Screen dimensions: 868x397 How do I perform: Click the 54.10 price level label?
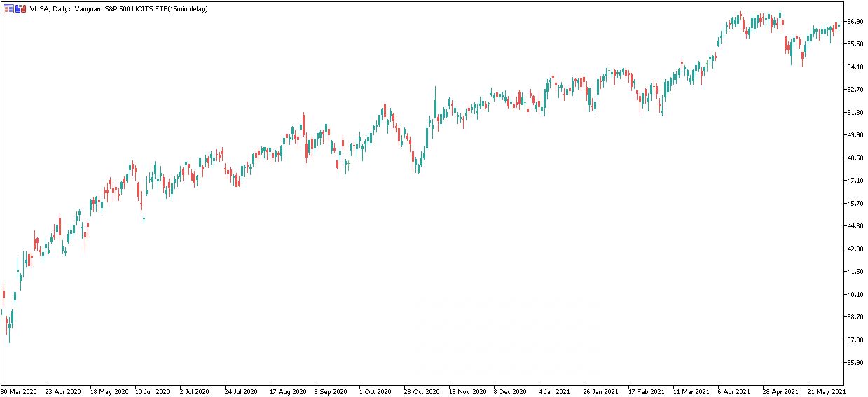pyautogui.click(x=855, y=67)
